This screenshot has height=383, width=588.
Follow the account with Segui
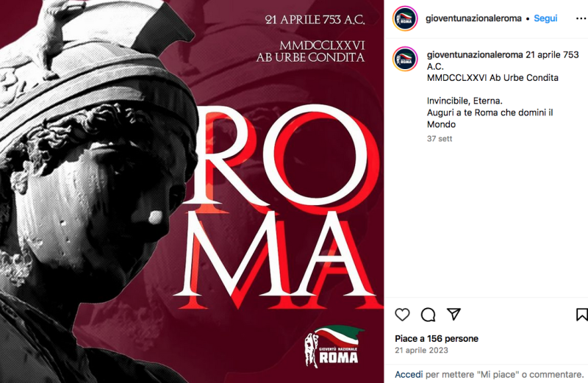tap(545, 18)
